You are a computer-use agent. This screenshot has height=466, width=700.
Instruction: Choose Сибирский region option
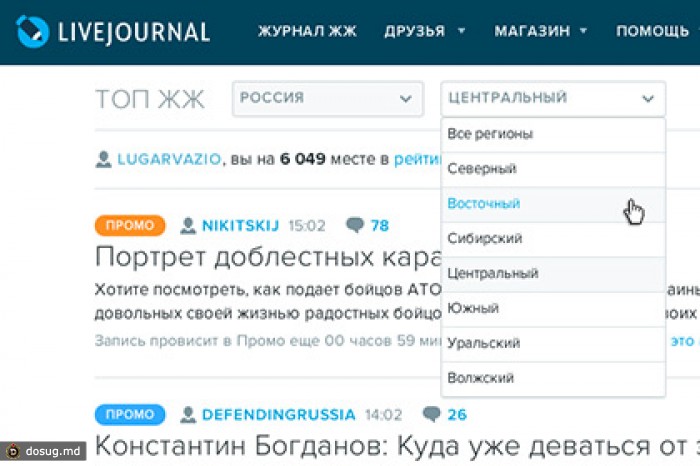click(553, 239)
